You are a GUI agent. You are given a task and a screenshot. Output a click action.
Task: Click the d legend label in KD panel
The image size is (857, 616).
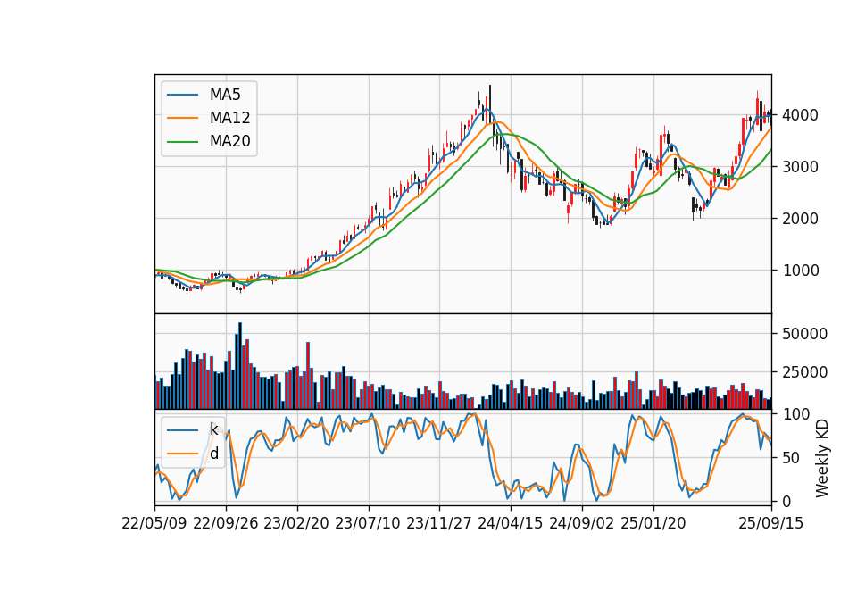pyautogui.click(x=214, y=454)
